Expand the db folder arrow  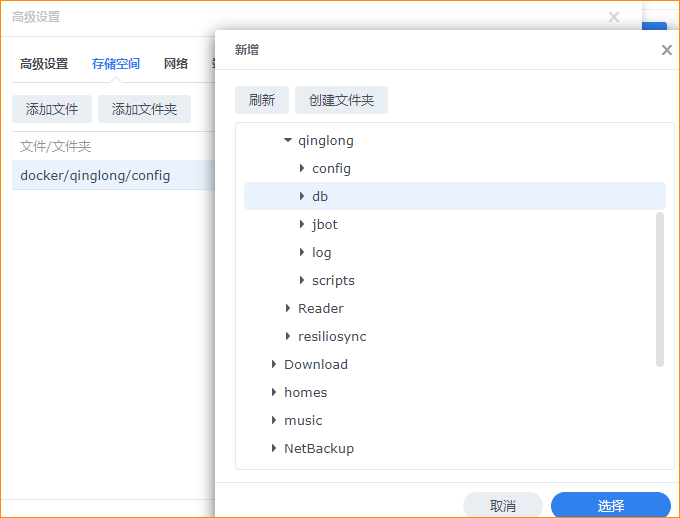(x=302, y=197)
